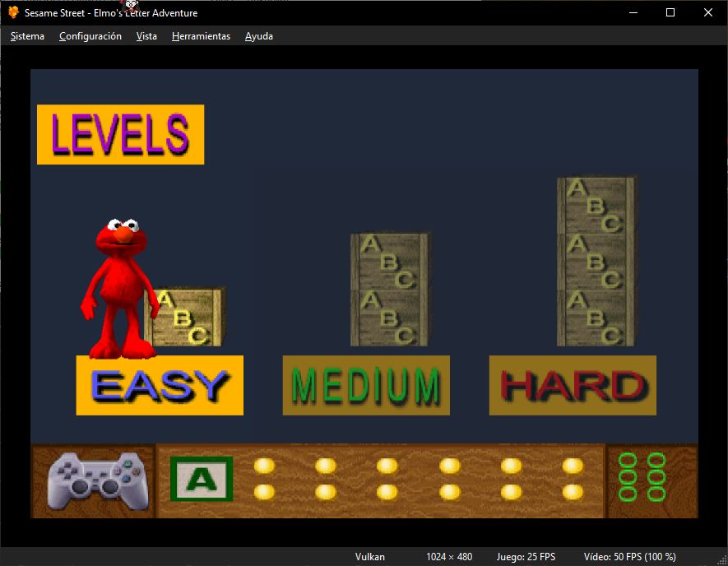Open the Ayuda menu
This screenshot has height=566, width=728.
pos(258,36)
